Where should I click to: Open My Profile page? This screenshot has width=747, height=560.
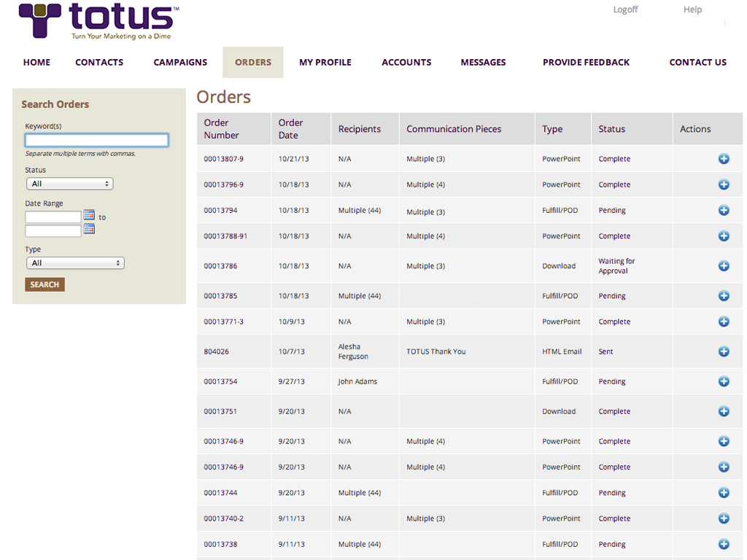(325, 63)
